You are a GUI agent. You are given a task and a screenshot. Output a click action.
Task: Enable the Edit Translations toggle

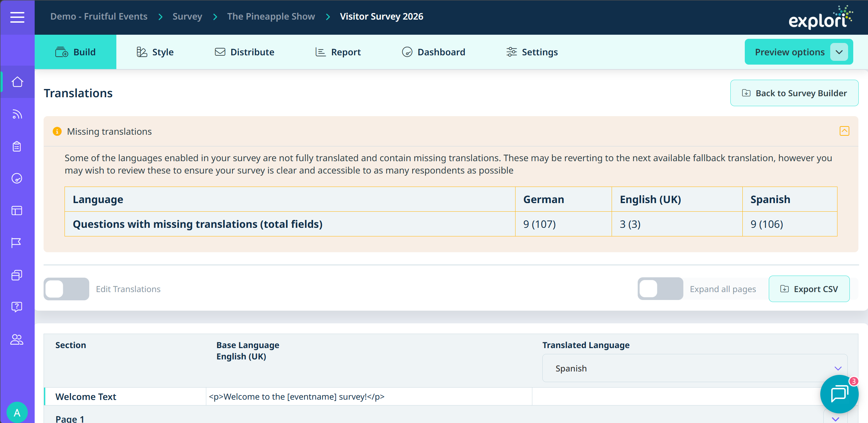(66, 289)
